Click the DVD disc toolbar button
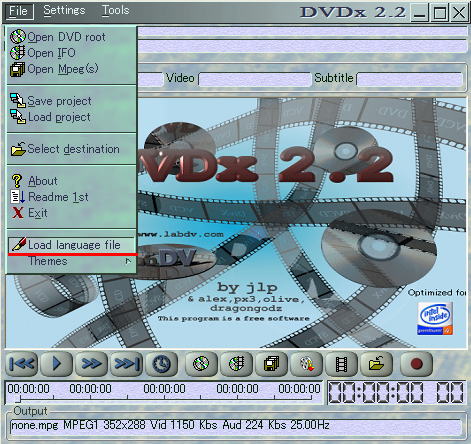The height and width of the screenshot is (444, 471). [201, 364]
